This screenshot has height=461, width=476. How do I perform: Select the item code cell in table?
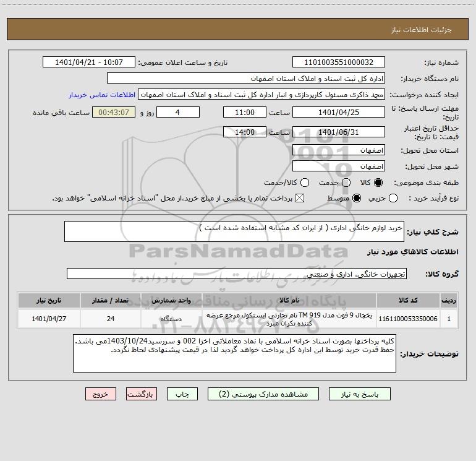(x=408, y=319)
